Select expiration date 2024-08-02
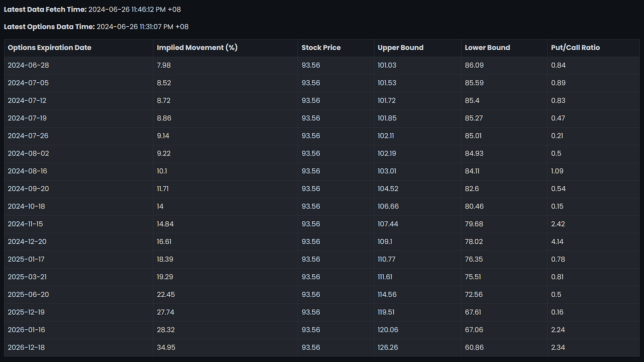The image size is (644, 362). coord(29,153)
